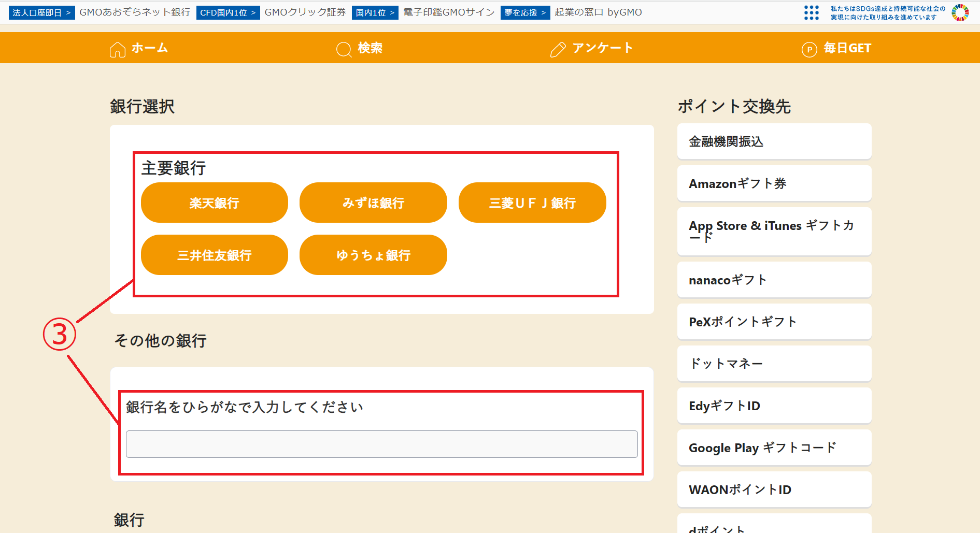Click the 法人口座即日 blue badge
This screenshot has width=980, height=533.
41,12
